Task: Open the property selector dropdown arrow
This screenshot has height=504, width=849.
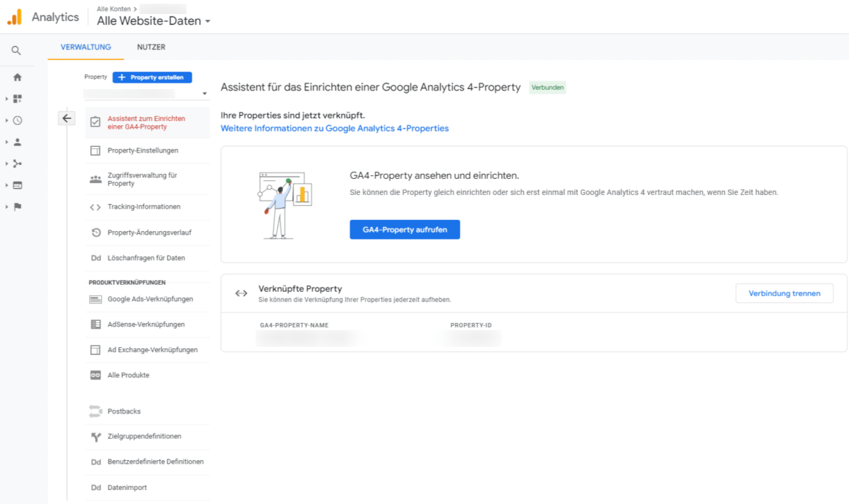Action: click(x=204, y=93)
